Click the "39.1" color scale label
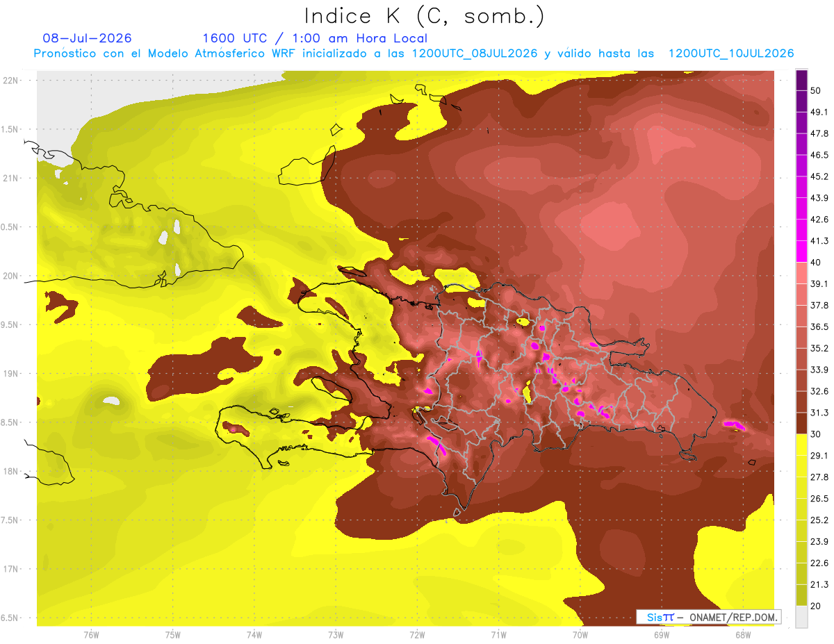Image resolution: width=834 pixels, height=644 pixels. (x=819, y=283)
